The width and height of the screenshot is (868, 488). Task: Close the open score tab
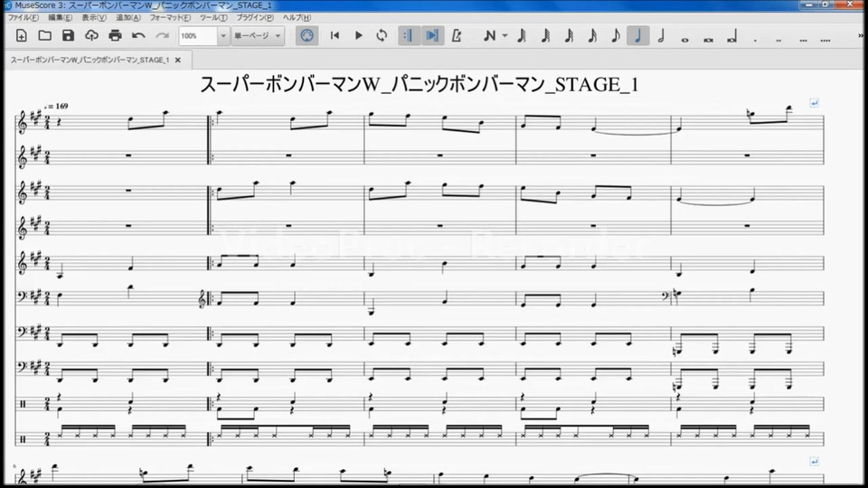point(178,61)
